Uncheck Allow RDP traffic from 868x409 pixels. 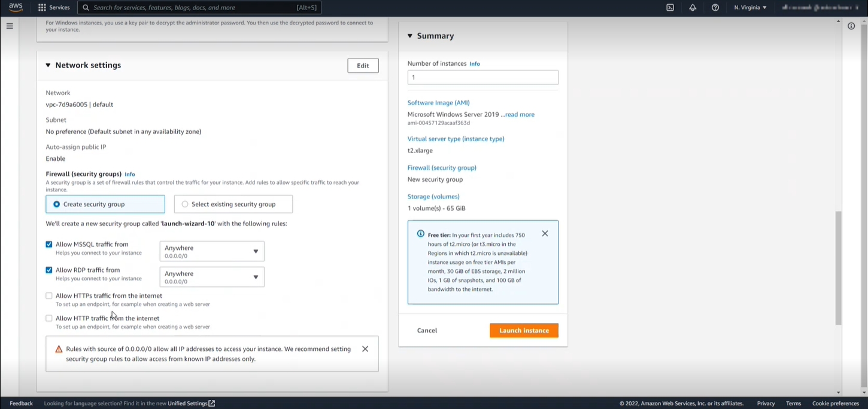click(x=49, y=270)
